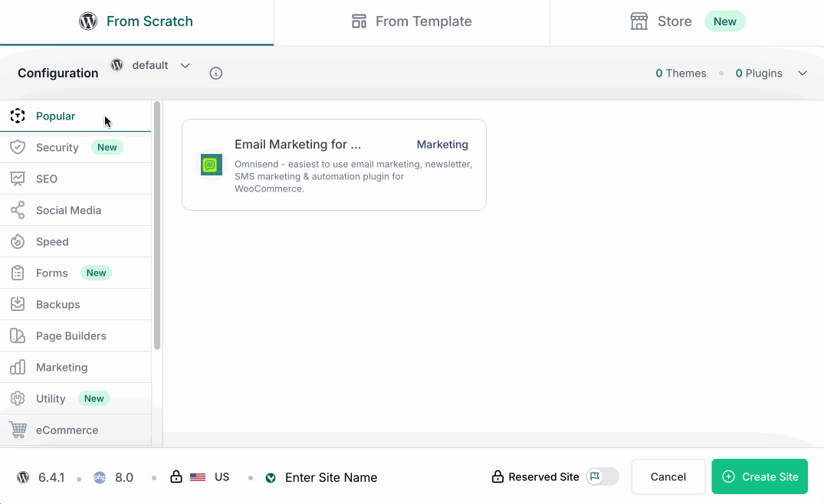The image size is (824, 504).
Task: Click the Omnisend plugin icon
Action: pyautogui.click(x=212, y=165)
